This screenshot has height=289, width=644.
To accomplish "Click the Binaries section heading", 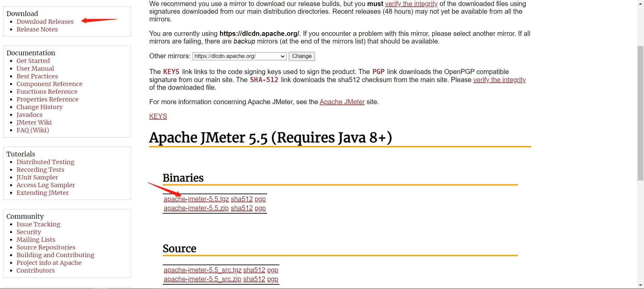I will tap(183, 178).
